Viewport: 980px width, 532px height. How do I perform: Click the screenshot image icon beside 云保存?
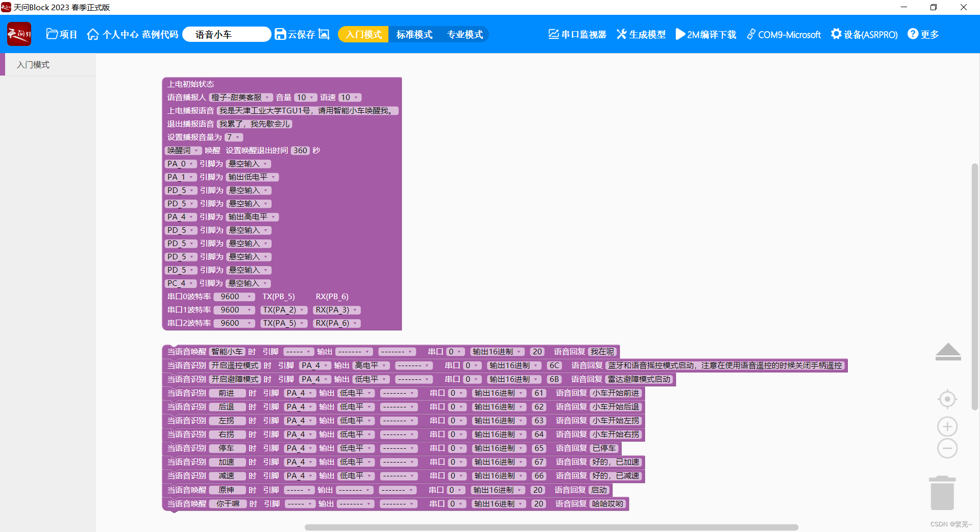(324, 34)
